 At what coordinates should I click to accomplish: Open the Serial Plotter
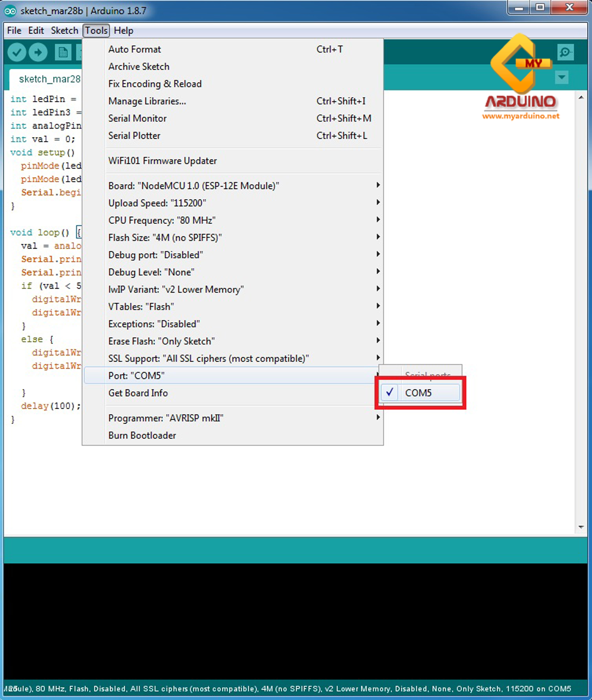(134, 136)
